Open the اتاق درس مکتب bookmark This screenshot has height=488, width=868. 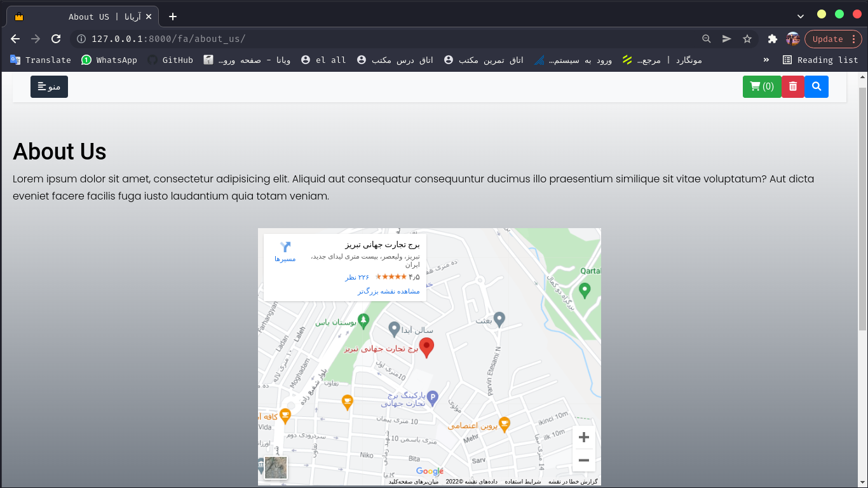395,60
